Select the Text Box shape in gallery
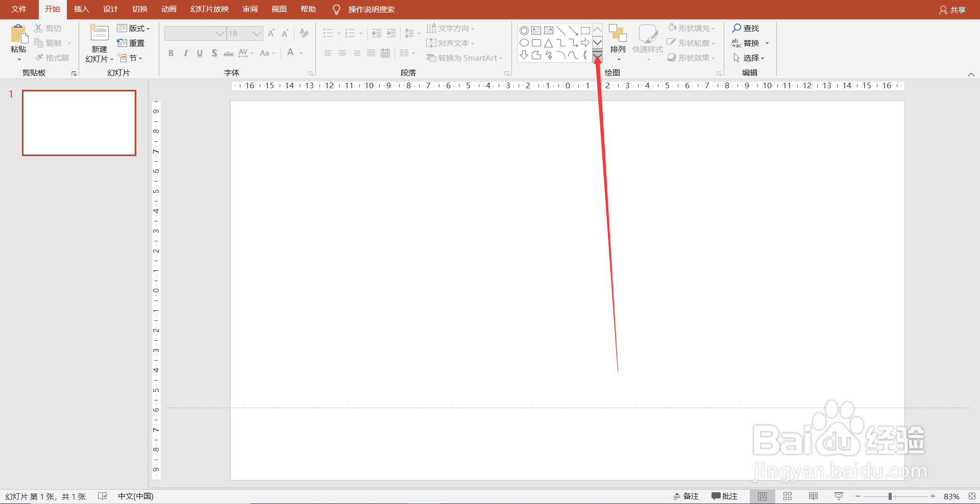This screenshot has width=980, height=504. pyautogui.click(x=536, y=31)
